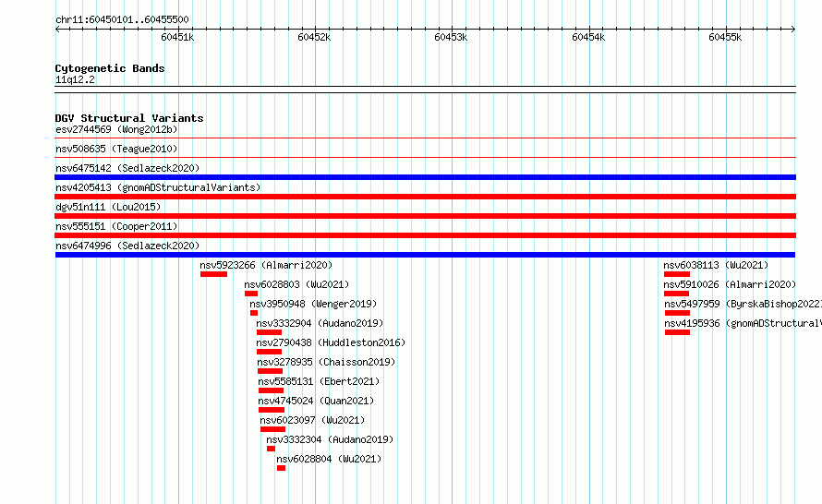Image resolution: width=822 pixels, height=504 pixels.
Task: Select the red bar under nsv5910026
Action: point(677,294)
